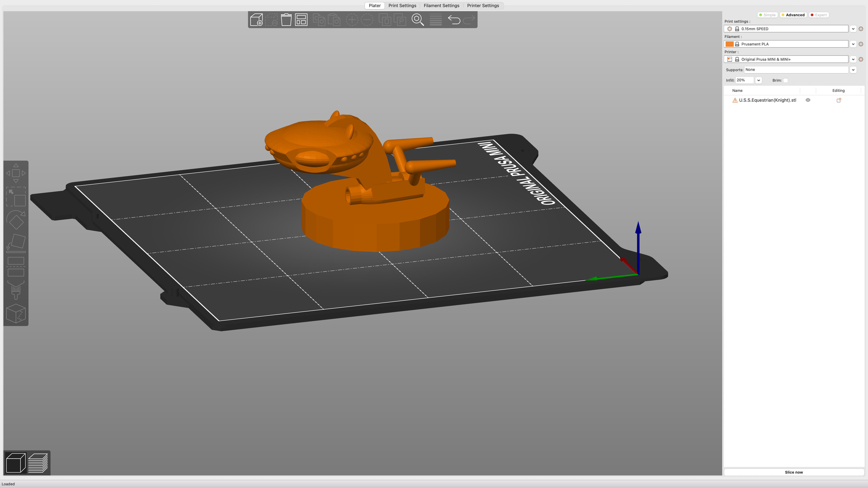The height and width of the screenshot is (488, 868).
Task: Click the Prusament PLA filament combo box
Action: point(786,44)
